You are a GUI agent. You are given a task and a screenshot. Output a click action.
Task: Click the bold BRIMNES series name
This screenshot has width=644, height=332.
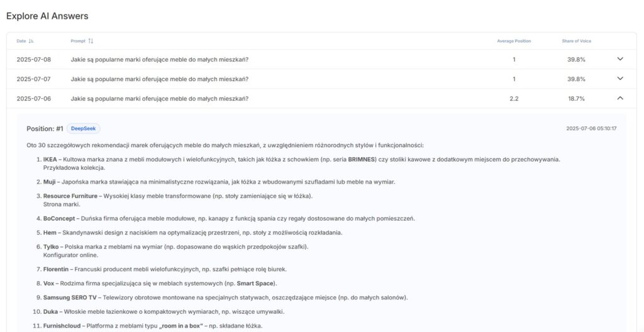362,160
